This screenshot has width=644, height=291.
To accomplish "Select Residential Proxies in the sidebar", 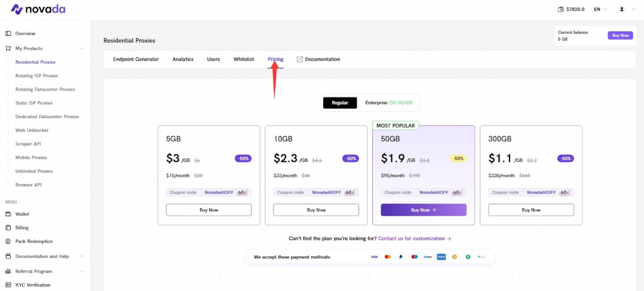I will coord(35,62).
